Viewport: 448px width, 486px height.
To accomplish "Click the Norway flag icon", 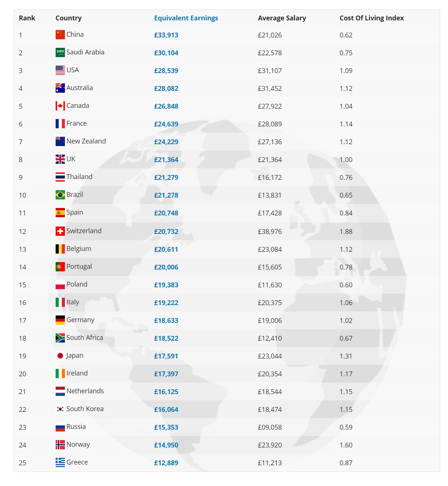I will [x=60, y=445].
